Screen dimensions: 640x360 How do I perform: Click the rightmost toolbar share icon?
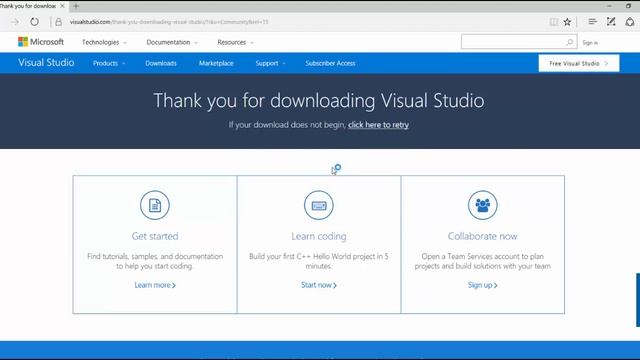point(630,22)
